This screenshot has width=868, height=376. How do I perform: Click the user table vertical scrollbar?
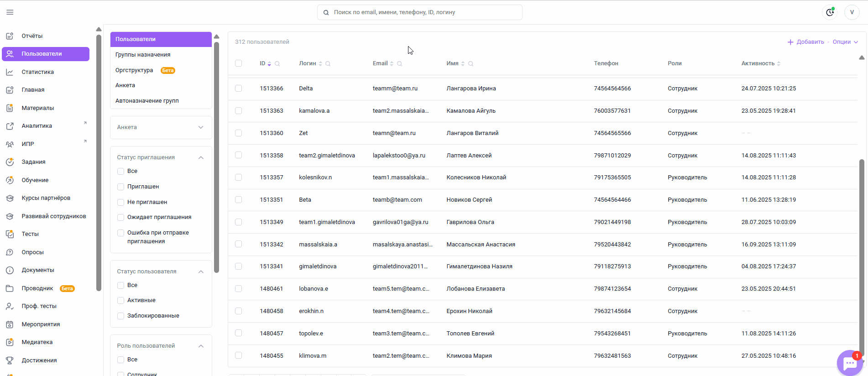pyautogui.click(x=862, y=258)
